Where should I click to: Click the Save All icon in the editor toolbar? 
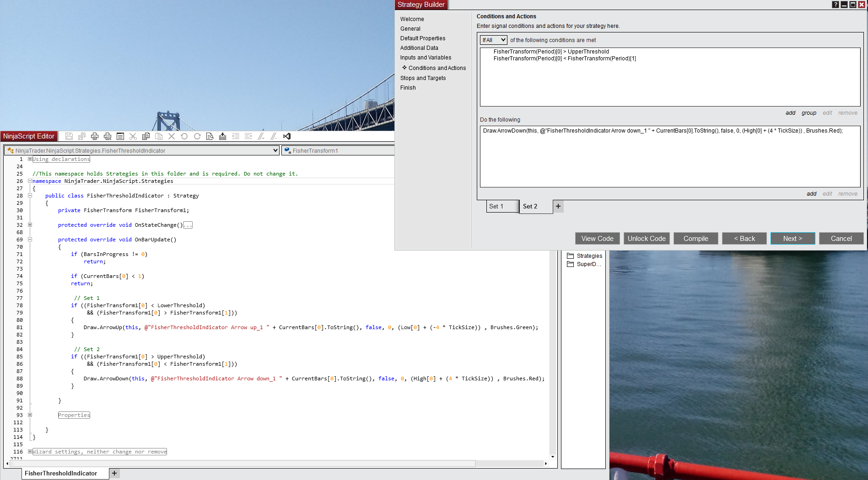tap(82, 136)
